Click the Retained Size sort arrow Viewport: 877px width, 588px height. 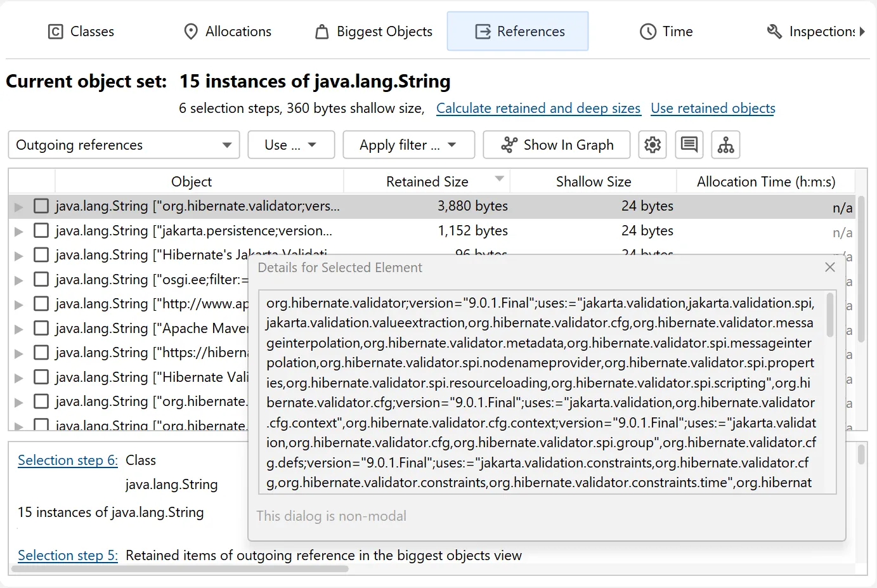(500, 178)
